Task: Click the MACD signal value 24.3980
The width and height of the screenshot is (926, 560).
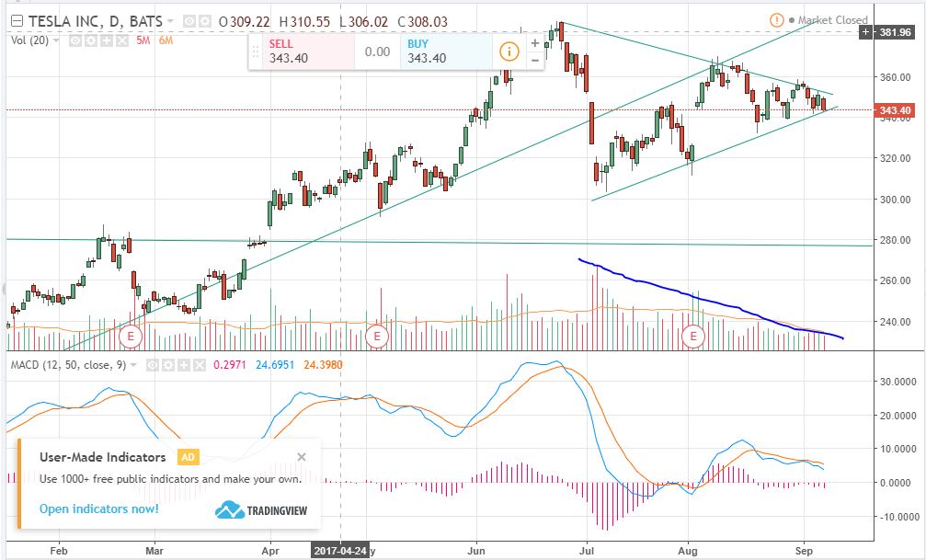Action: [x=323, y=365]
